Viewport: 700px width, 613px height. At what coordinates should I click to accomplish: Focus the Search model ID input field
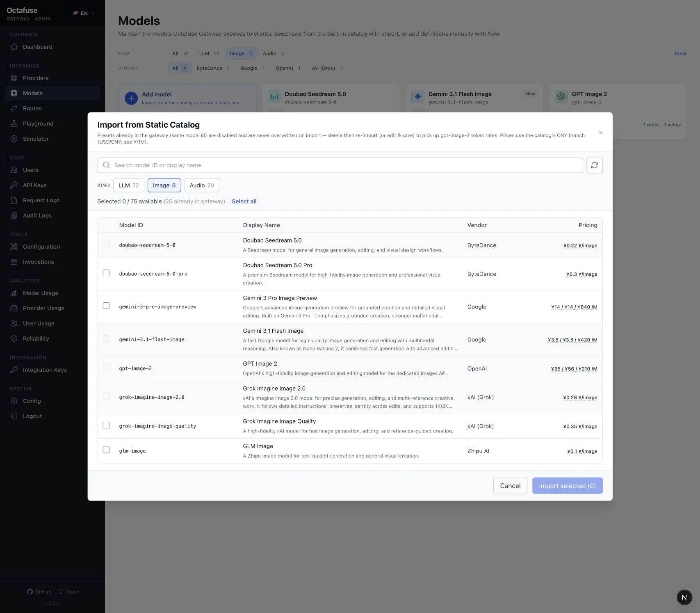click(x=340, y=165)
